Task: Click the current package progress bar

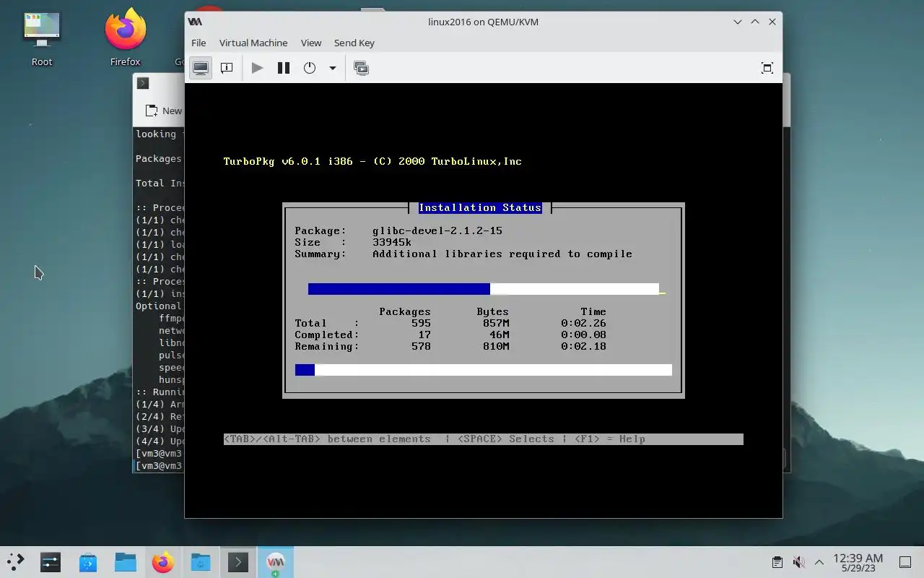Action: (x=484, y=289)
